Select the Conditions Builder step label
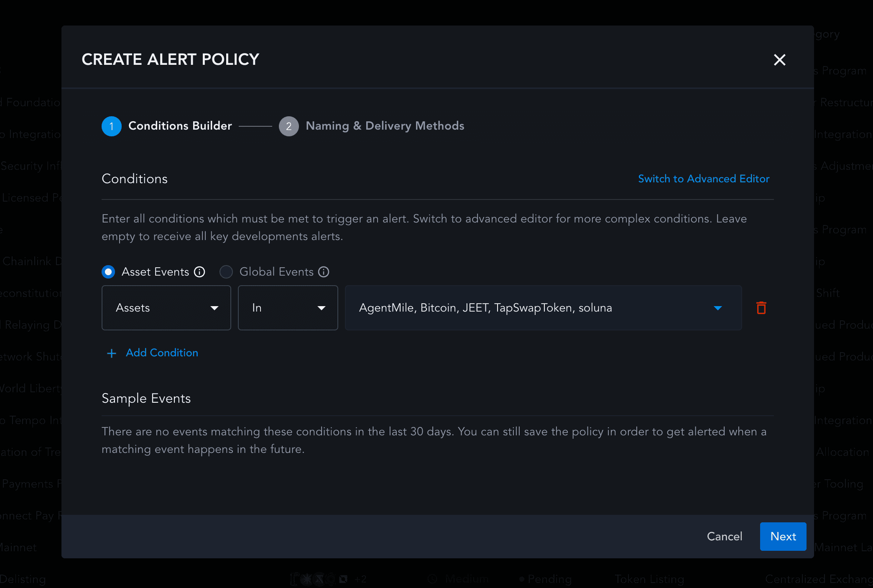 pos(180,126)
